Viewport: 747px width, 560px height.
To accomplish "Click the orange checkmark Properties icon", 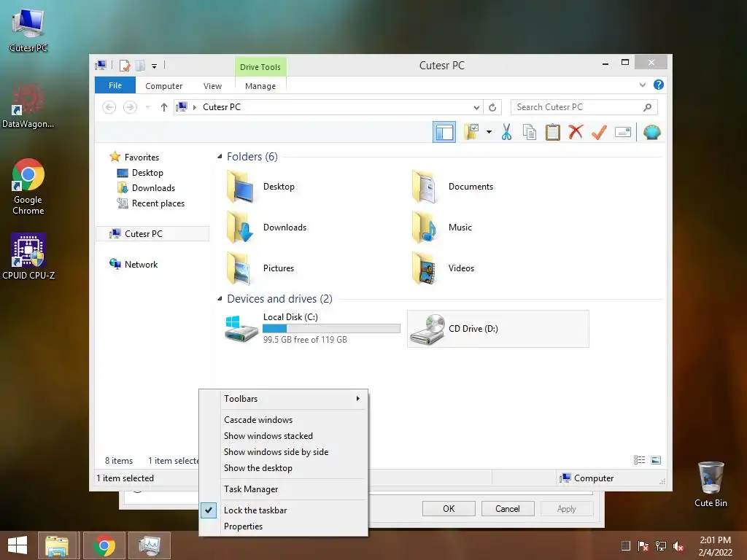I will 599,132.
